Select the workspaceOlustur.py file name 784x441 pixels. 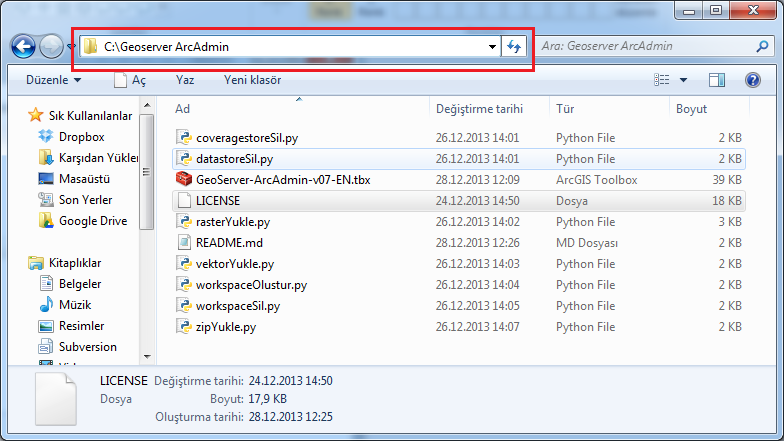(x=251, y=285)
